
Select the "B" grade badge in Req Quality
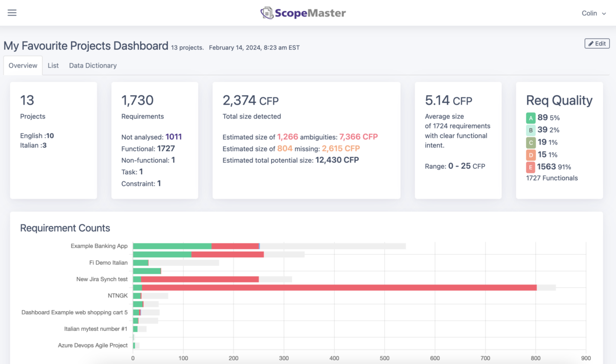click(x=530, y=130)
